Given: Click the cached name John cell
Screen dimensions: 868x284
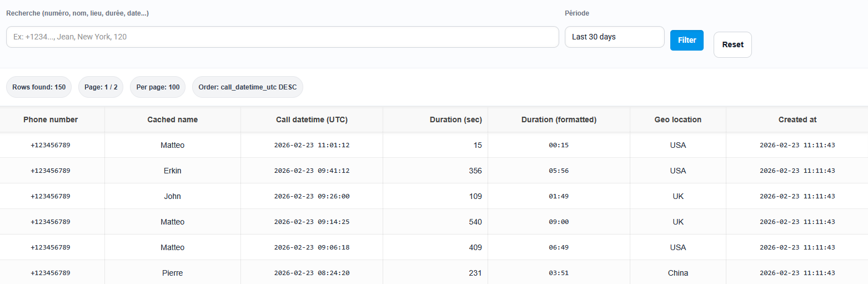Looking at the screenshot, I should pyautogui.click(x=172, y=196).
